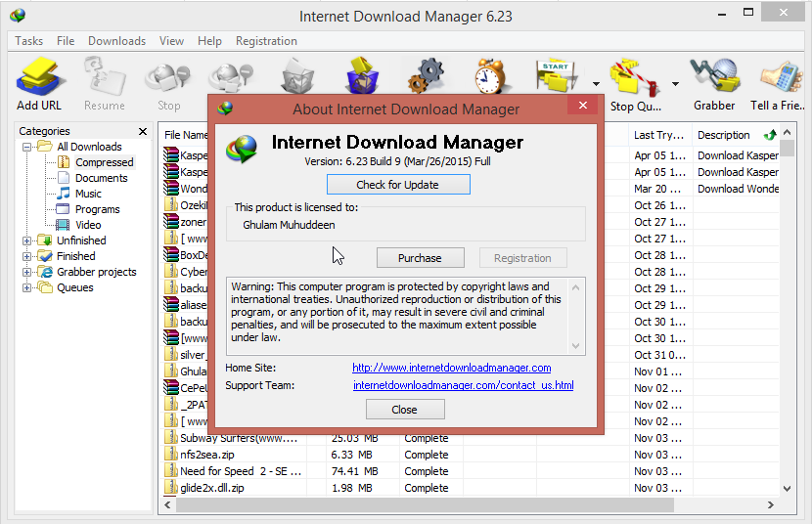812x524 pixels.
Task: Click the Stop All globe toolbar icon
Action: [x=231, y=77]
